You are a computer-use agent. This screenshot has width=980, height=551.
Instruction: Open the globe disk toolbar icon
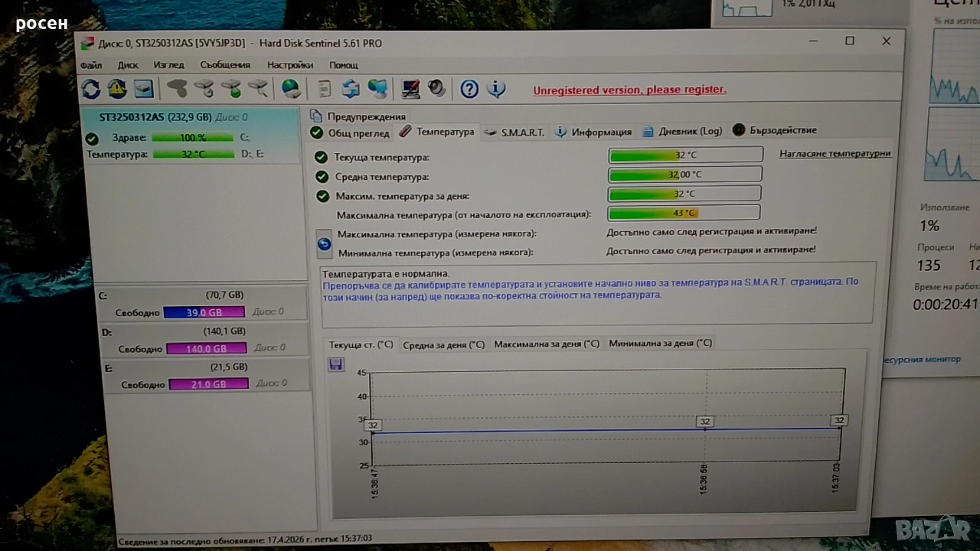pyautogui.click(x=291, y=89)
